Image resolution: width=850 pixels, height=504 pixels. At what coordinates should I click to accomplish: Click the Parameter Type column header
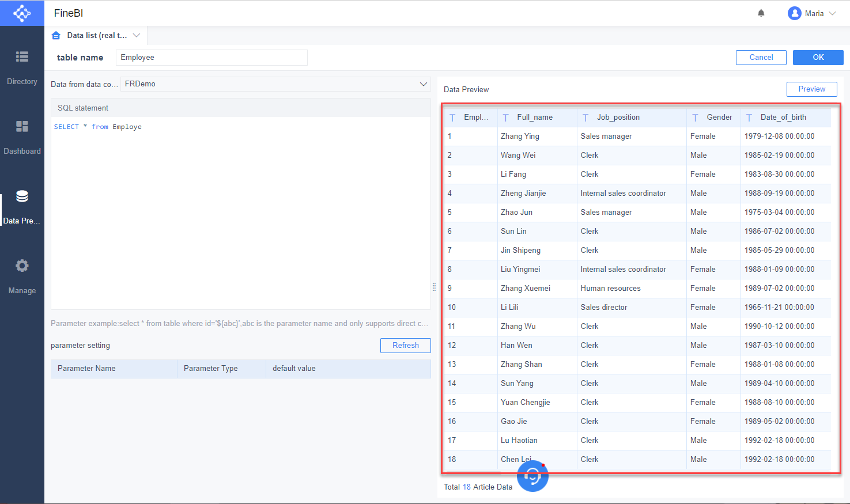tap(221, 369)
